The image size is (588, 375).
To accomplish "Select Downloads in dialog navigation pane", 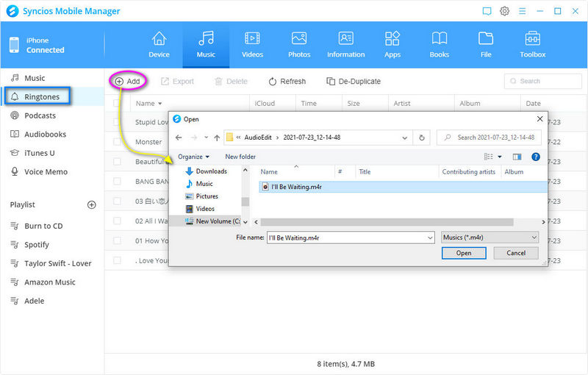I will (x=207, y=171).
